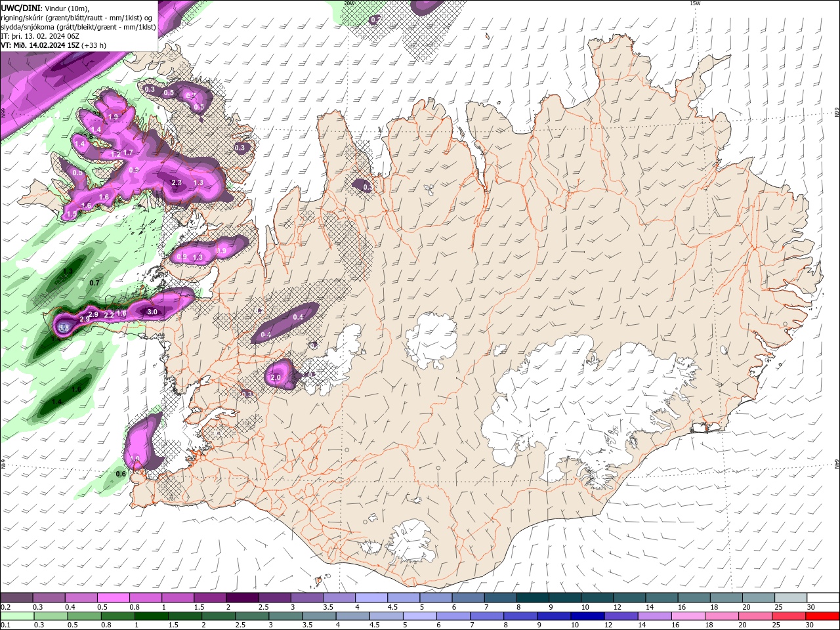Image resolution: width=840 pixels, height=630 pixels.
Task: Click the 1.9 value in the Westfjords
Action: 113,117
